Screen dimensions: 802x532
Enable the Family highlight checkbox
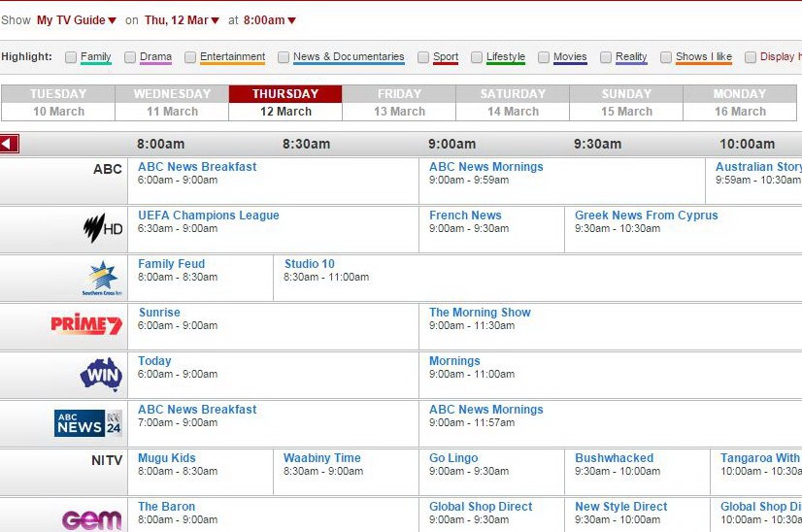coord(71,57)
